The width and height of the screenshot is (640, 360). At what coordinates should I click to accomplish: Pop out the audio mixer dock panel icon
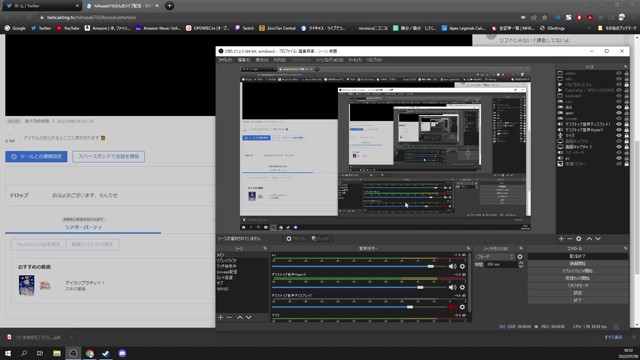[468, 248]
